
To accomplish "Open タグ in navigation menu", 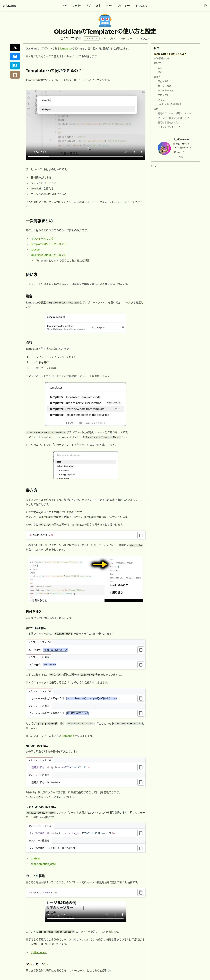I will (x=88, y=6).
